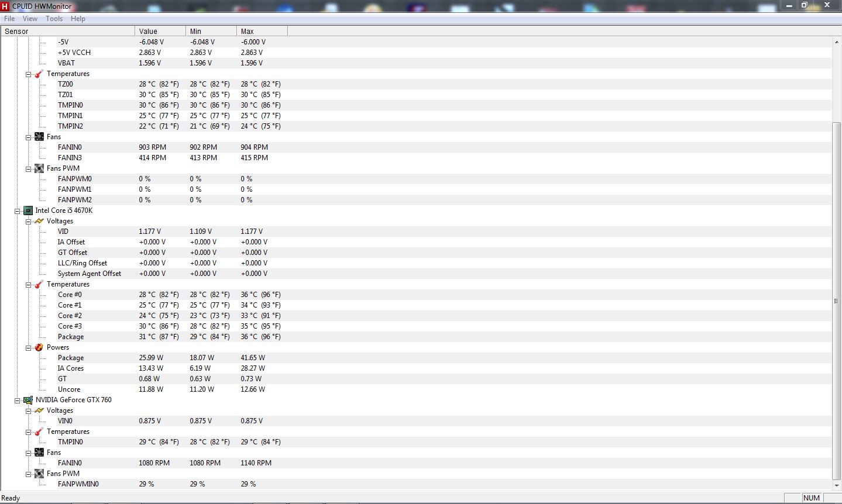Select the GT Offset row
The image size is (842, 504).
[x=416, y=253]
